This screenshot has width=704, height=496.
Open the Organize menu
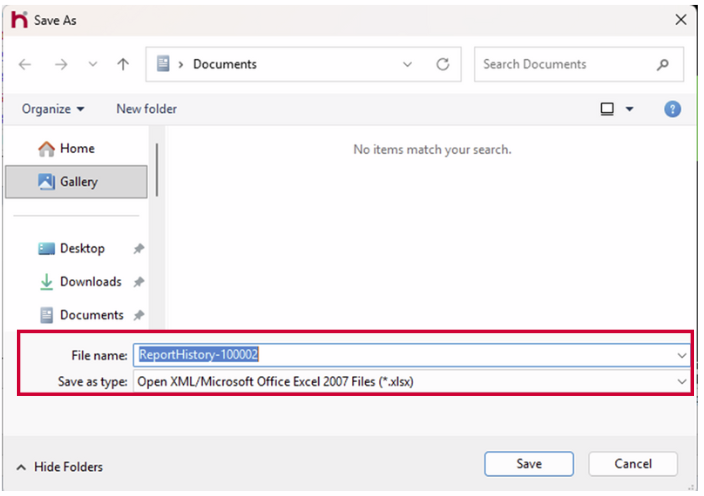53,109
